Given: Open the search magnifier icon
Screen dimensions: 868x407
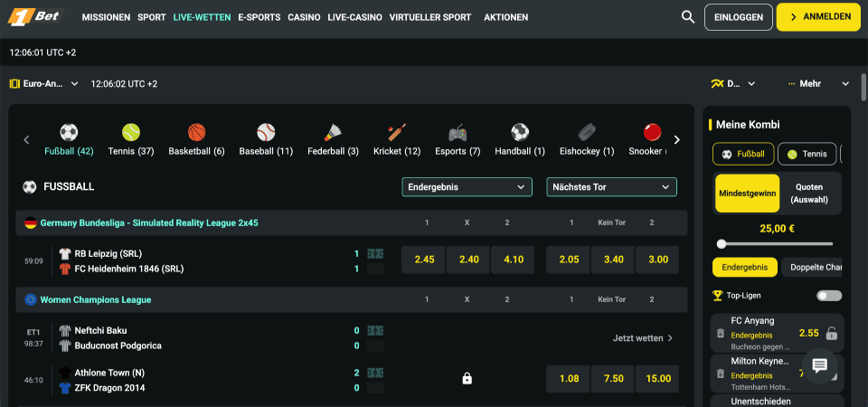Looking at the screenshot, I should pos(687,16).
